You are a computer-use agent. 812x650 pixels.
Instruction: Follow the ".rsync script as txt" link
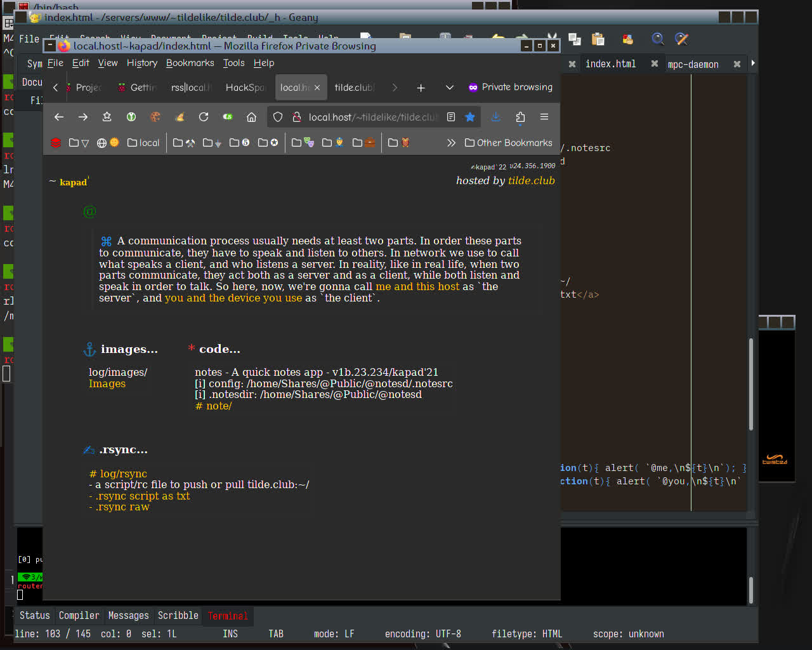(x=142, y=496)
